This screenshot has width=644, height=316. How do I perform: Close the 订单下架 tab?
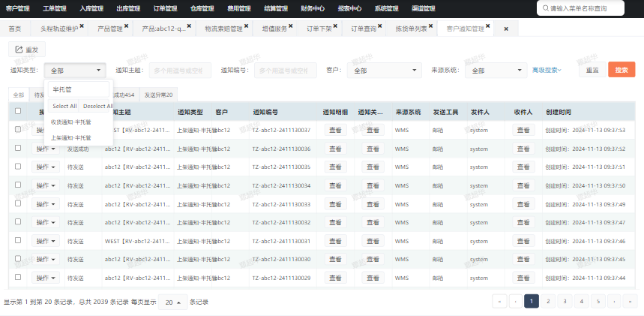pos(335,26)
